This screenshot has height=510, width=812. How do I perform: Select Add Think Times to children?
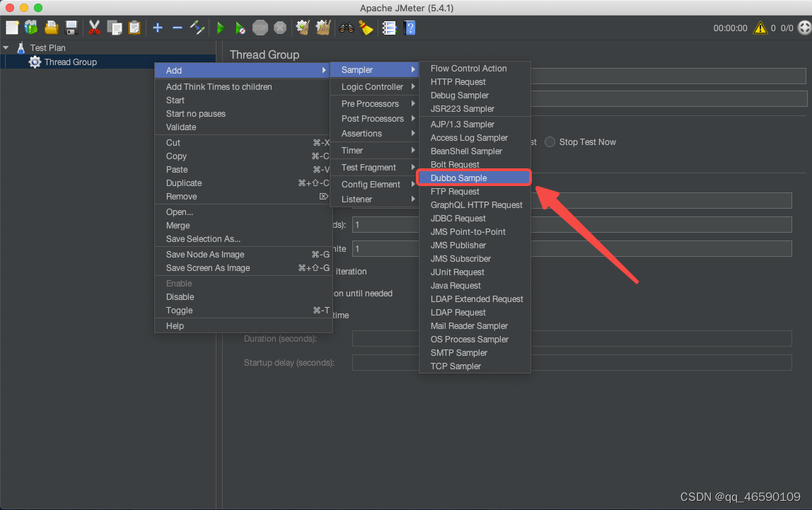pos(243,86)
